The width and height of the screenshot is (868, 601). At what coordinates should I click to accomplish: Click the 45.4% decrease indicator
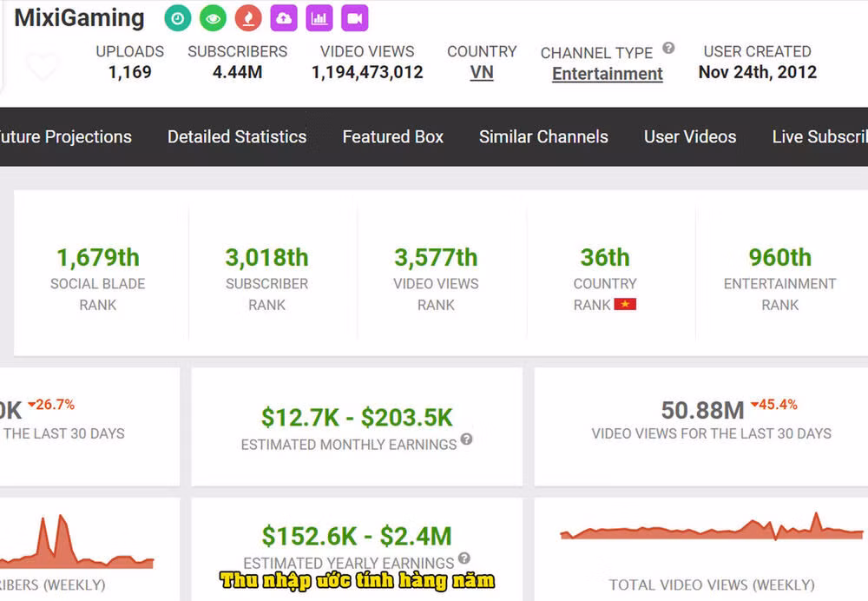[774, 405]
